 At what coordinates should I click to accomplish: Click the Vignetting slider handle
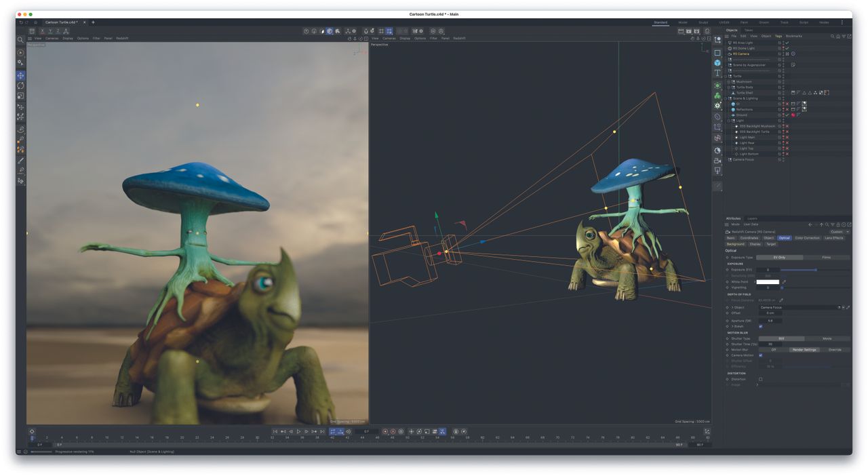782,287
